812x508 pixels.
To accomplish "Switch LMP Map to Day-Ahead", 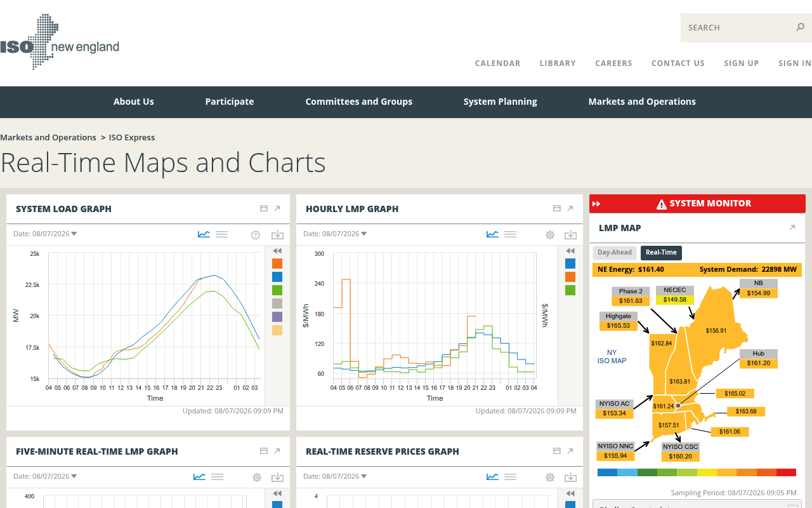I will (x=615, y=253).
